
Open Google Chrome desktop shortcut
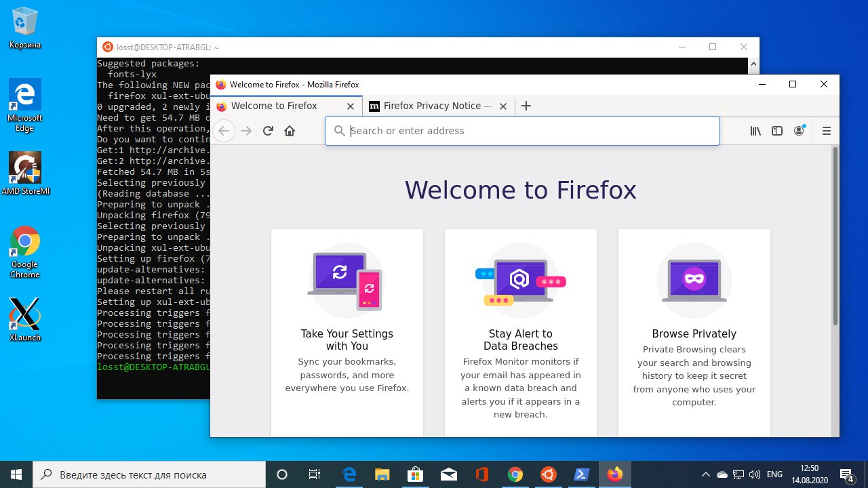[25, 252]
